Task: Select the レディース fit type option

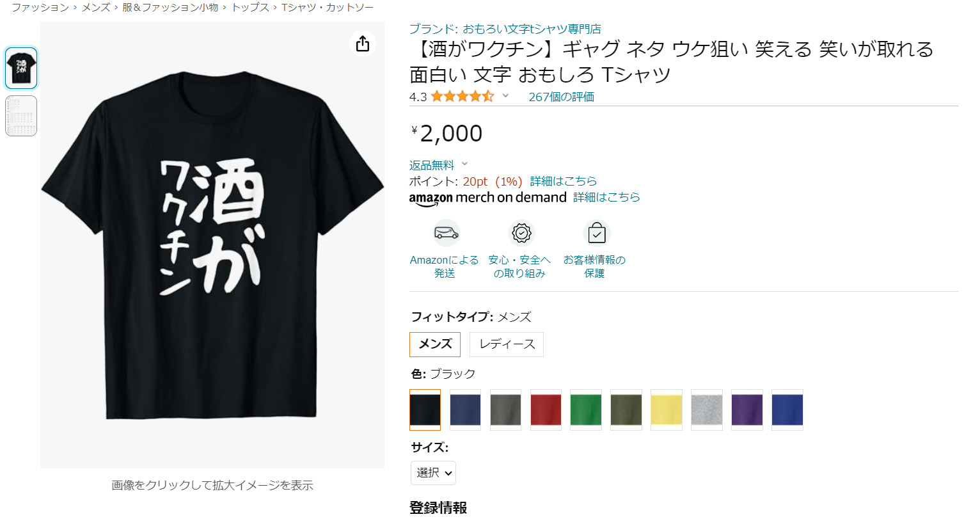Action: coord(507,344)
